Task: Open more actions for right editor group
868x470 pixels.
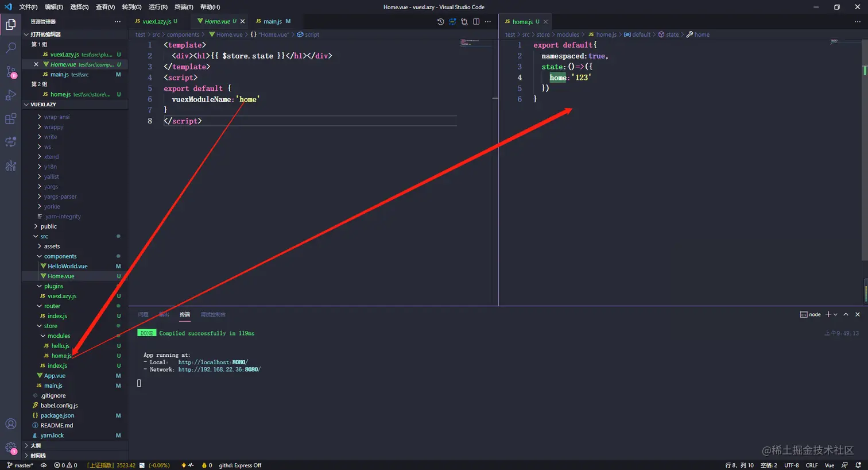Action: coord(858,22)
